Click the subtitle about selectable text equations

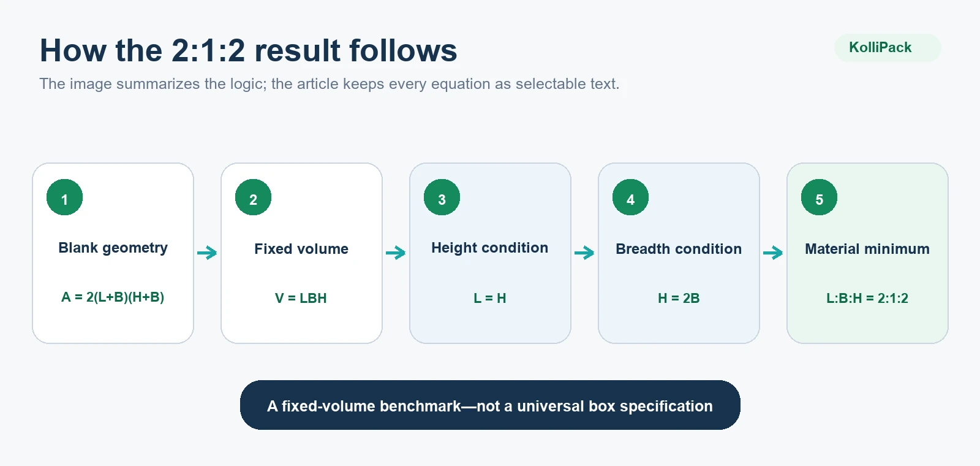pos(330,84)
